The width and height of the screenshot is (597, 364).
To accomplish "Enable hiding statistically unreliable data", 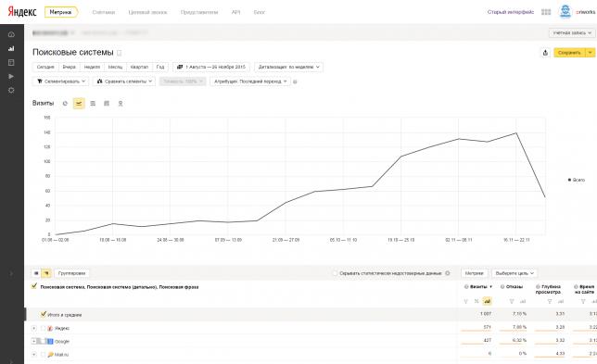I will tap(335, 273).
